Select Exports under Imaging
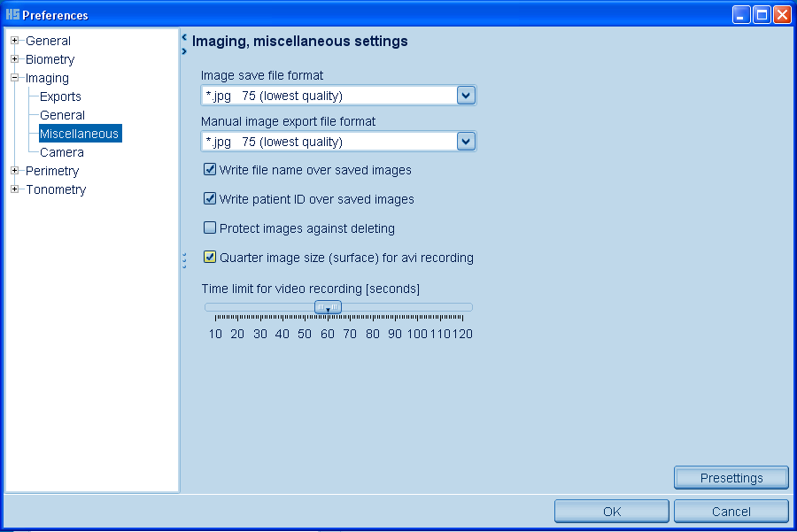The height and width of the screenshot is (532, 797). [x=60, y=96]
